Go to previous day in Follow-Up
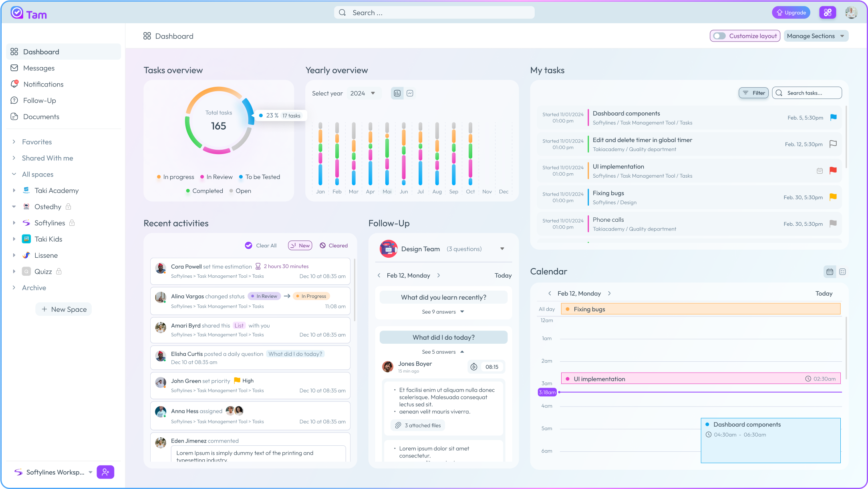The height and width of the screenshot is (489, 868). pos(379,275)
